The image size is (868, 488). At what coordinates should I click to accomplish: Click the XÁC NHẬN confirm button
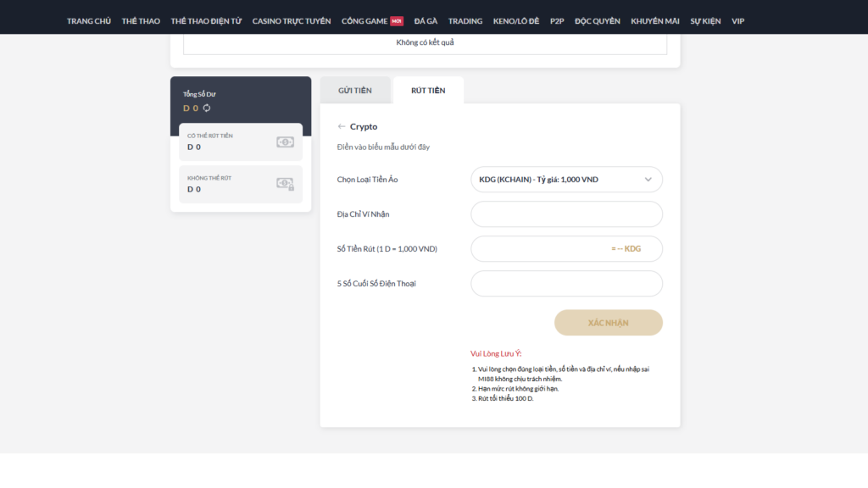(x=609, y=323)
